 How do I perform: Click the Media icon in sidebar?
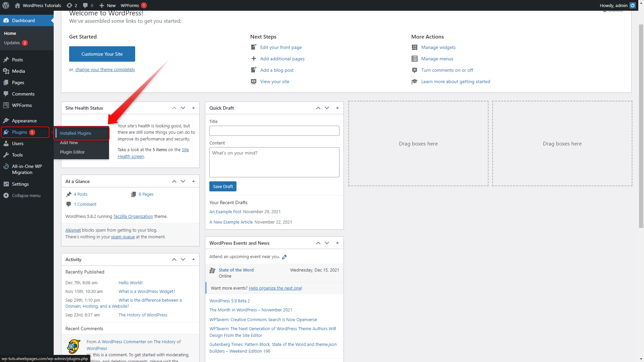click(6, 71)
